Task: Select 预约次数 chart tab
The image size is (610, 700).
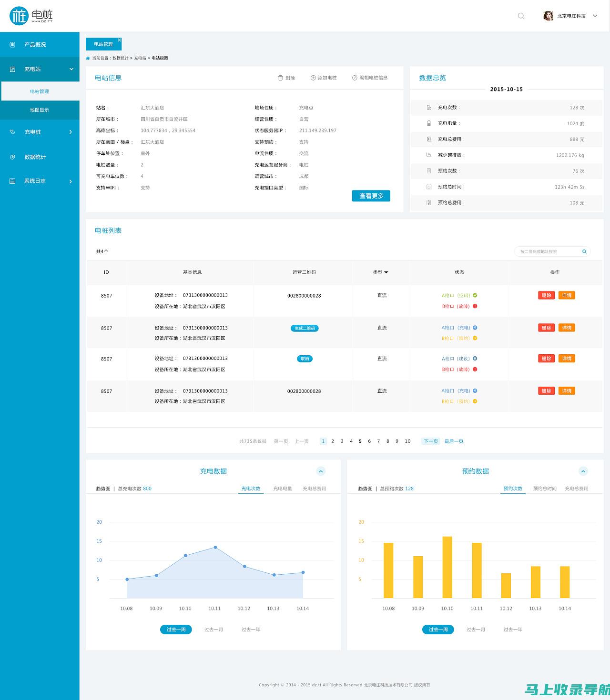Action: [x=513, y=489]
